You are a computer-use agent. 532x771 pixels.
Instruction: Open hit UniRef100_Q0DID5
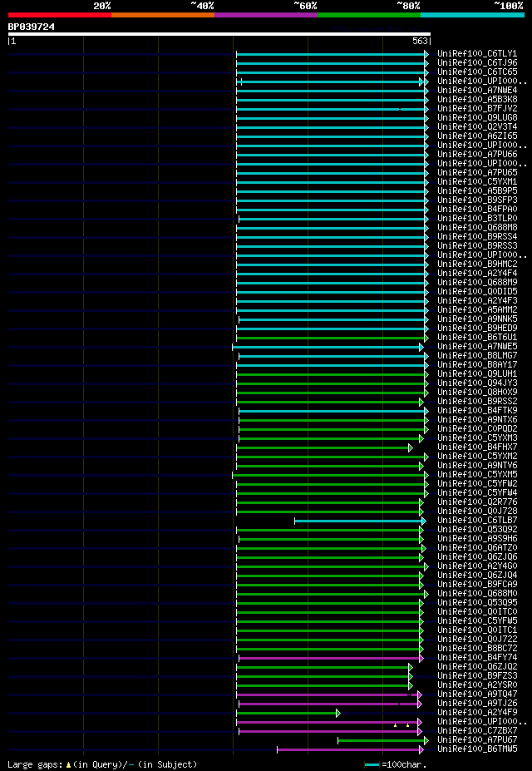[477, 292]
